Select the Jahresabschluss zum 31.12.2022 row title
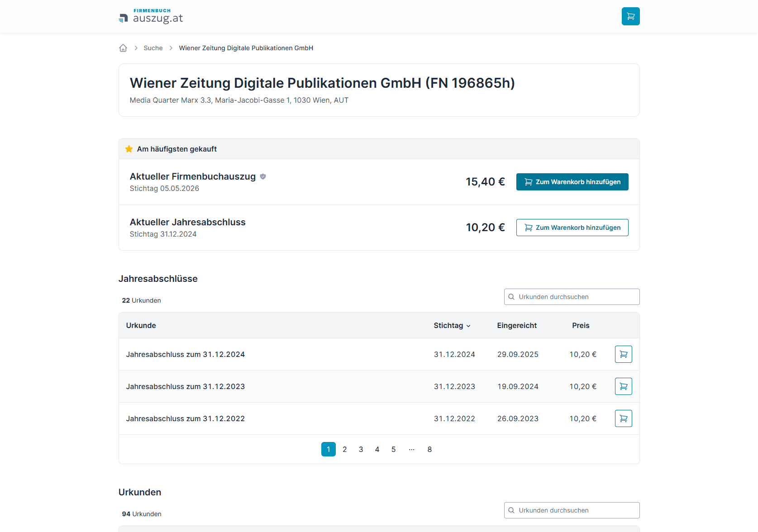The width and height of the screenshot is (758, 532). (186, 418)
